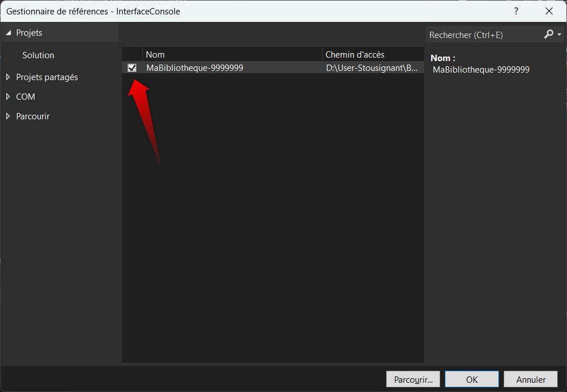This screenshot has width=567, height=392.
Task: Toggle the MaBibliotheque-9999999 reference checkbox
Action: [132, 68]
